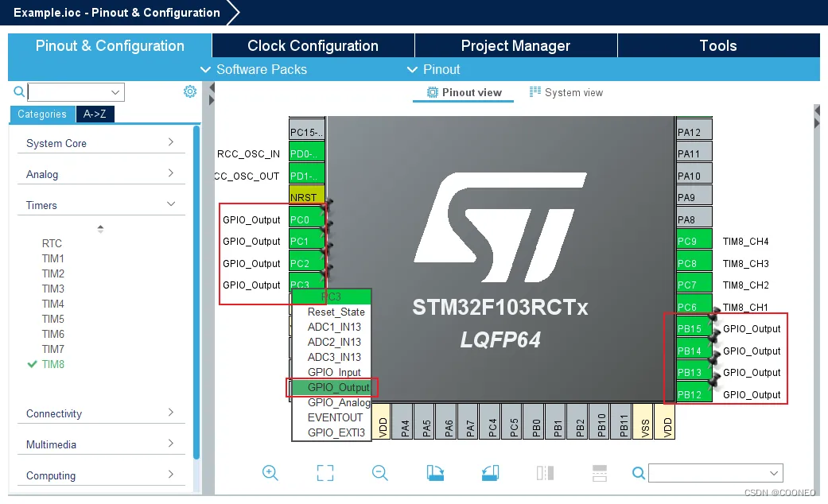Open the Project Manager tab
The image size is (828, 504).
(x=516, y=45)
